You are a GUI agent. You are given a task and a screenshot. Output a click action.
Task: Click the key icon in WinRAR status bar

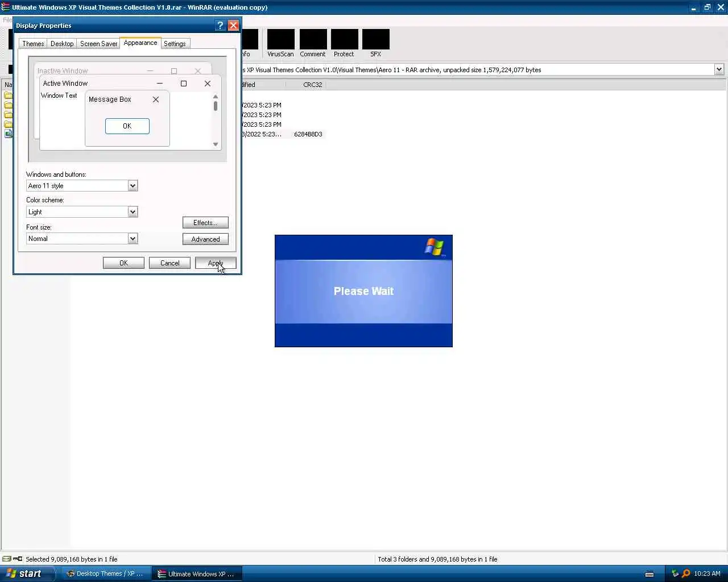(x=18, y=559)
